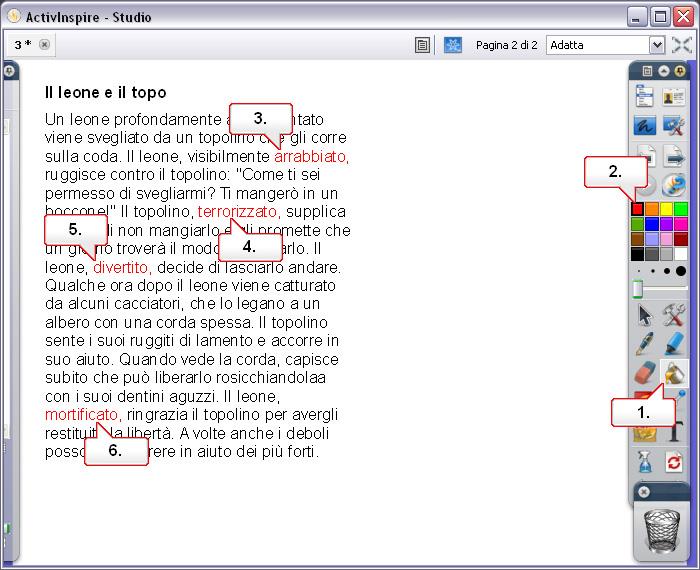Select the second smallest pen width dot
The image size is (700, 570).
click(653, 271)
